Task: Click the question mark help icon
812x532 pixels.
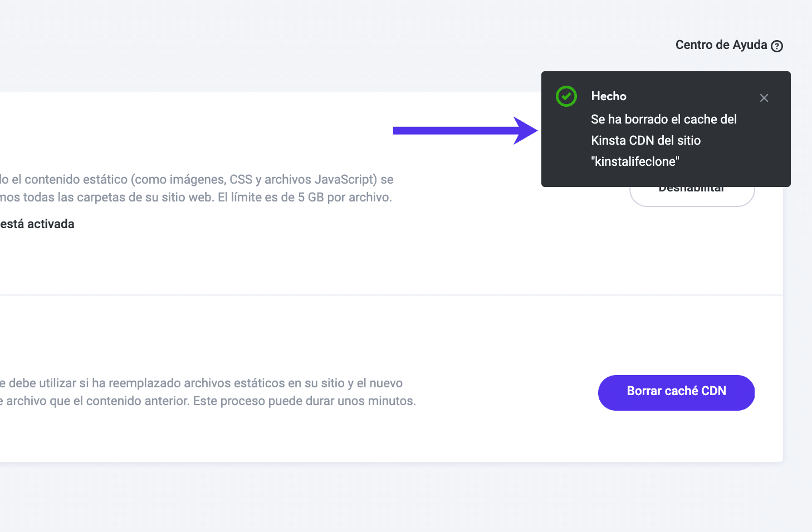Action: pyautogui.click(x=777, y=46)
